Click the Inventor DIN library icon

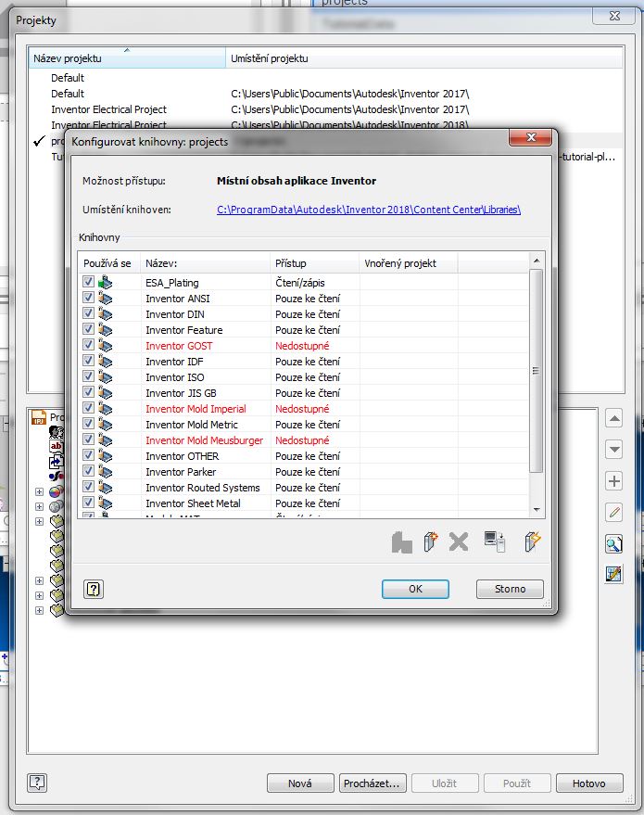tap(105, 314)
